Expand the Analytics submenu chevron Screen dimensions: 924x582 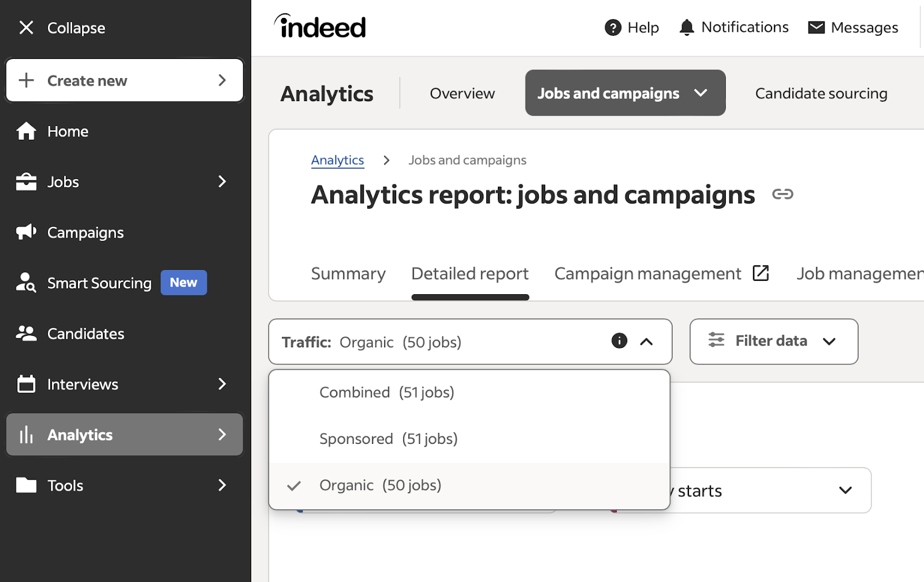pyautogui.click(x=222, y=435)
